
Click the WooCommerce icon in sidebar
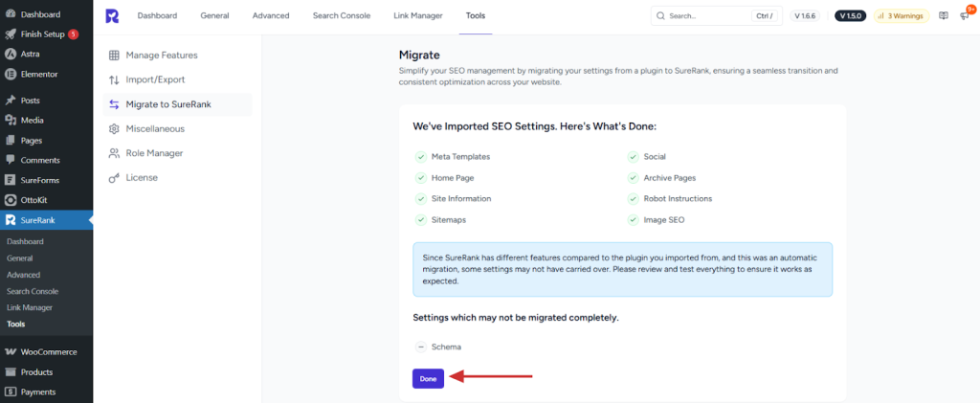pyautogui.click(x=10, y=351)
